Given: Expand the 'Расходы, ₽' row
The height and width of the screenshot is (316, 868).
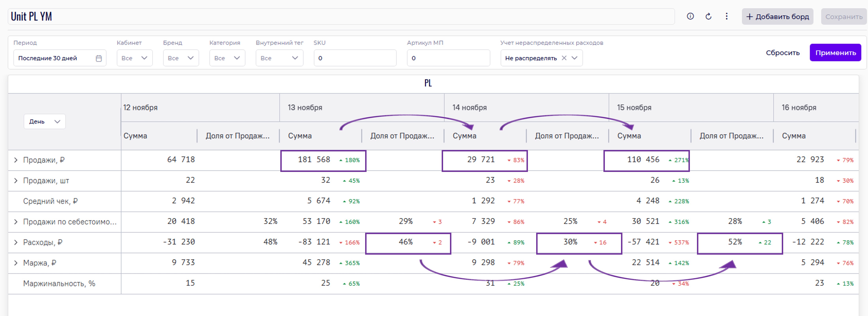Looking at the screenshot, I should tap(16, 243).
